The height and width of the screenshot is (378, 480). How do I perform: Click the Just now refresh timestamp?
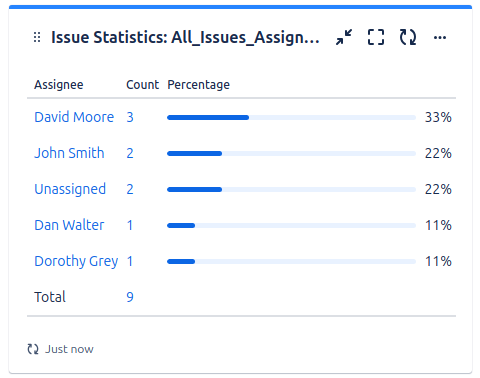point(69,349)
